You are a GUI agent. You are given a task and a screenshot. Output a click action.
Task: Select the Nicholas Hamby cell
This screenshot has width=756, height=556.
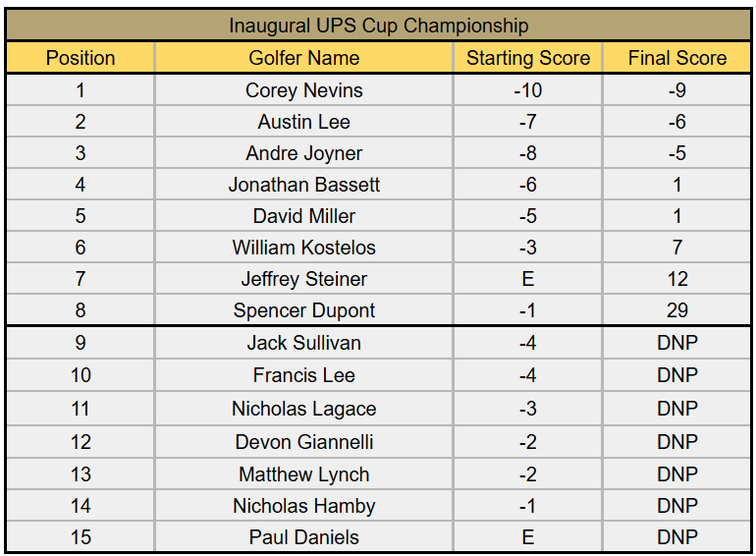[x=303, y=506]
